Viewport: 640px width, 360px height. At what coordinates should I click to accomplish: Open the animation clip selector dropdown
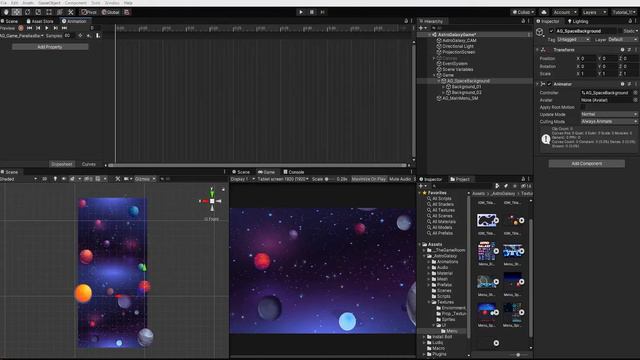coord(22,36)
